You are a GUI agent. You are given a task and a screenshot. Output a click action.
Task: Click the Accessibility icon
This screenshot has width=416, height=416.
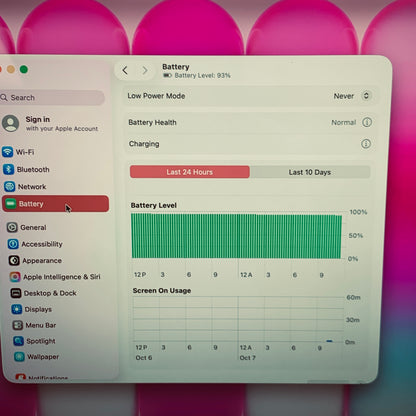point(13,244)
